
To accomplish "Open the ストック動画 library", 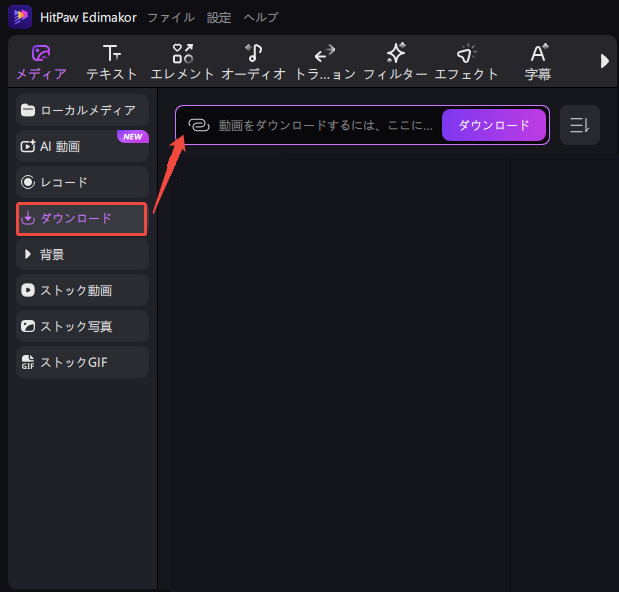I will click(82, 290).
